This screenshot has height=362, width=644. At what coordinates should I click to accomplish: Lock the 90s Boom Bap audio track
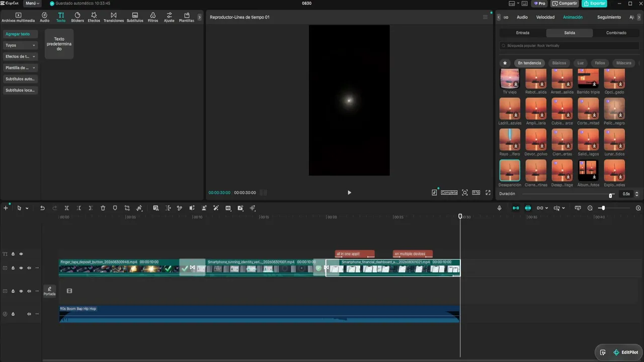(x=13, y=314)
